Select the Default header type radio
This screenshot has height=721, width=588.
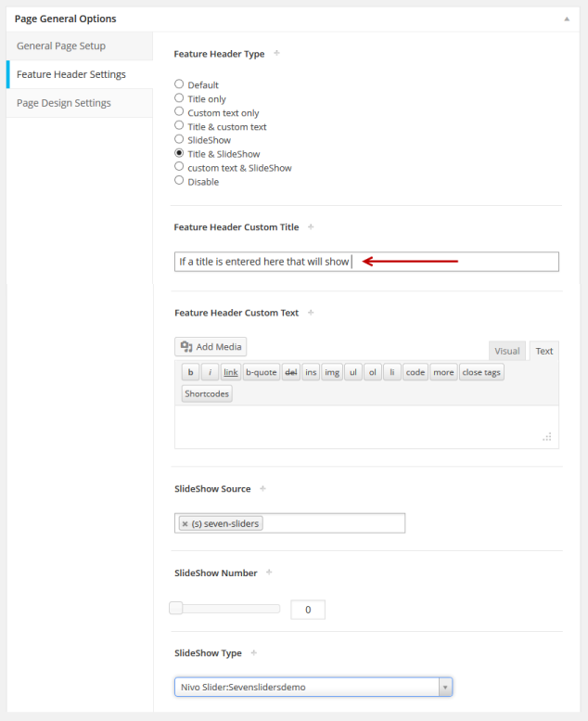[x=179, y=84]
